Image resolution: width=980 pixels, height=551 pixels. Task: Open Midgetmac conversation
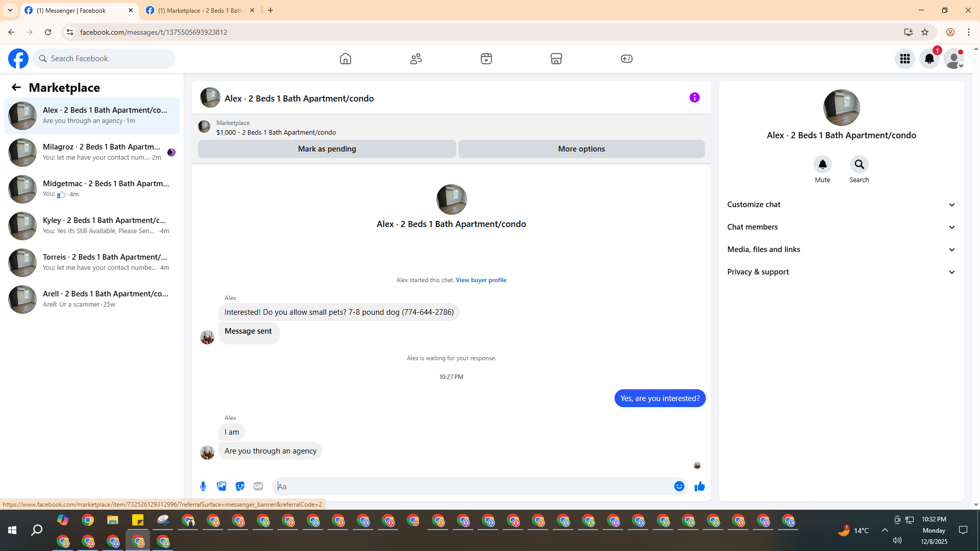(x=92, y=189)
